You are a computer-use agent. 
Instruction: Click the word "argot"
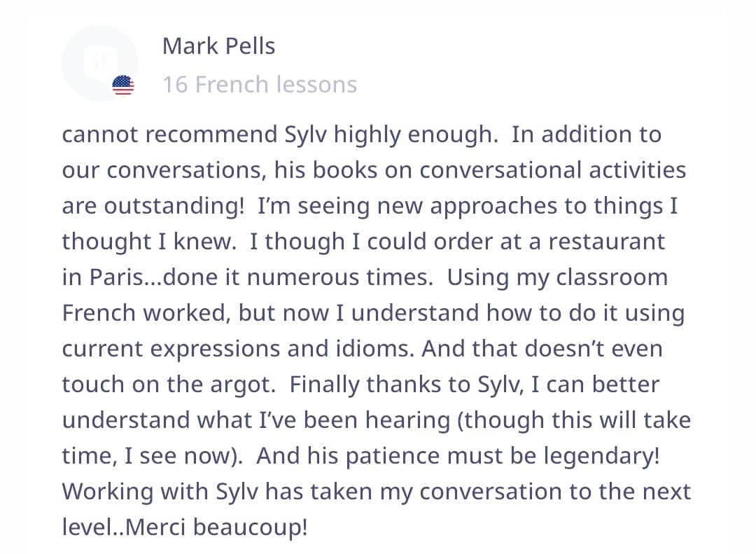pos(244,385)
